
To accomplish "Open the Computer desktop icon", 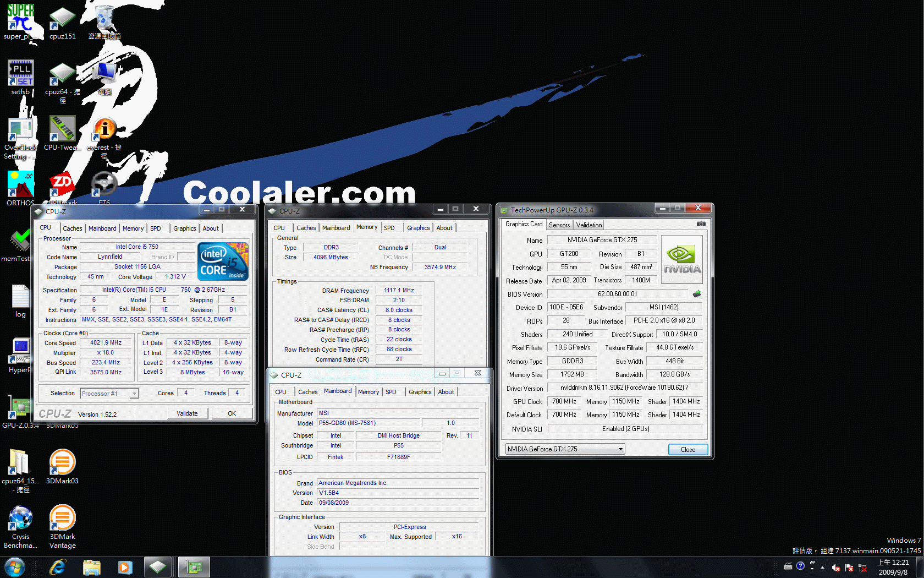I will pos(104,78).
